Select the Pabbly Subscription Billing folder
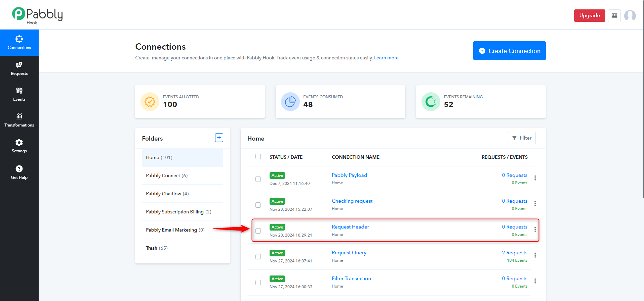Viewport: 644px width, 301px height. (x=183, y=212)
